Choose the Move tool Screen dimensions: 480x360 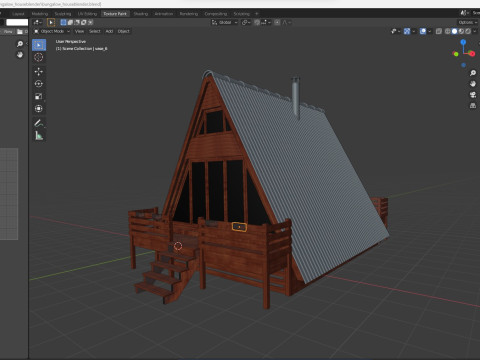tap(39, 71)
